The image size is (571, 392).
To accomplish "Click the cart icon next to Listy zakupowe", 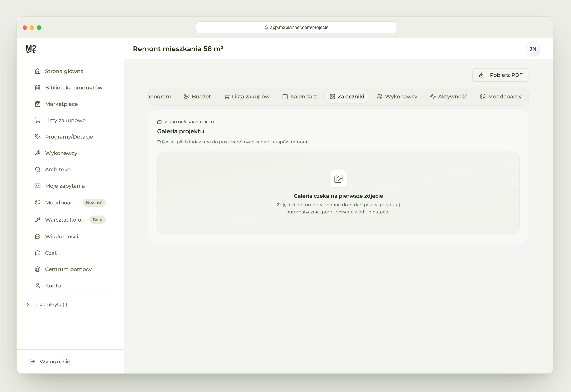I will (38, 120).
